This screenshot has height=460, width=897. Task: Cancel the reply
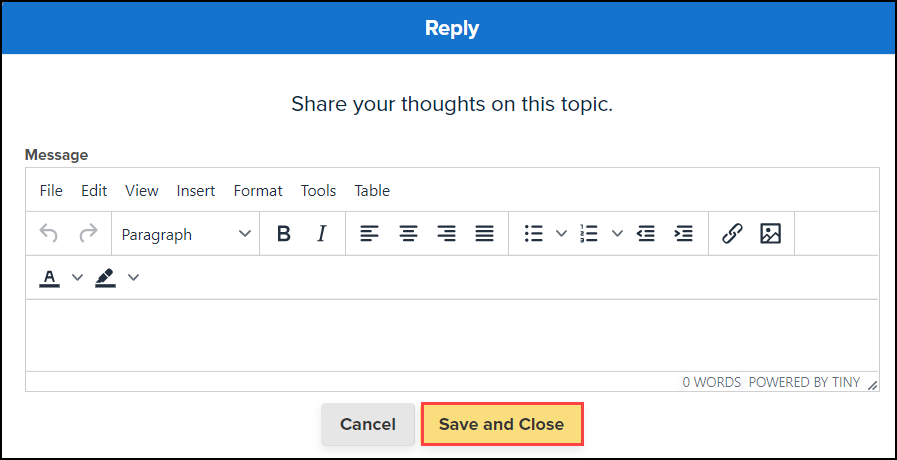click(368, 424)
